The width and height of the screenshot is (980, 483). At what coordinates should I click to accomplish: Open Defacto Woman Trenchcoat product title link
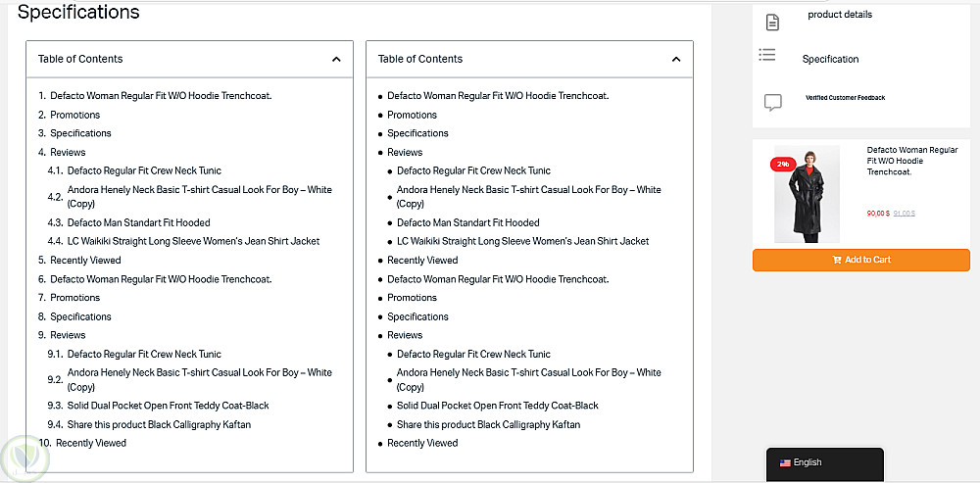pyautogui.click(x=911, y=161)
